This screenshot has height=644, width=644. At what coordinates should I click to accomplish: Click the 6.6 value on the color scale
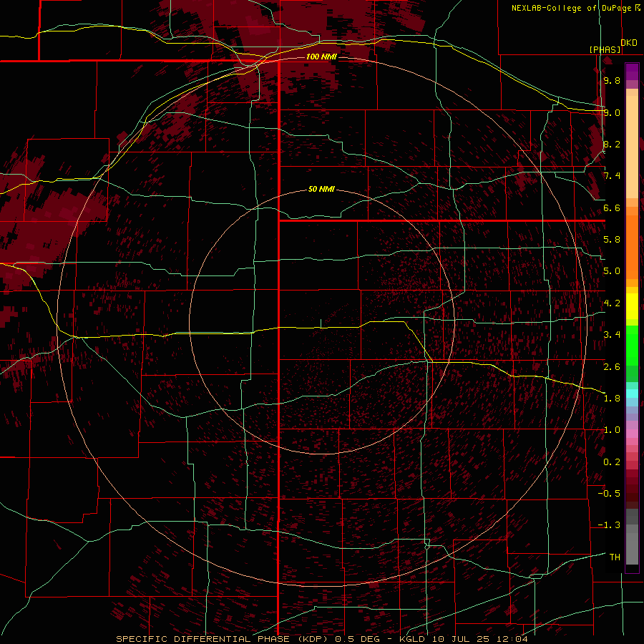pos(612,208)
